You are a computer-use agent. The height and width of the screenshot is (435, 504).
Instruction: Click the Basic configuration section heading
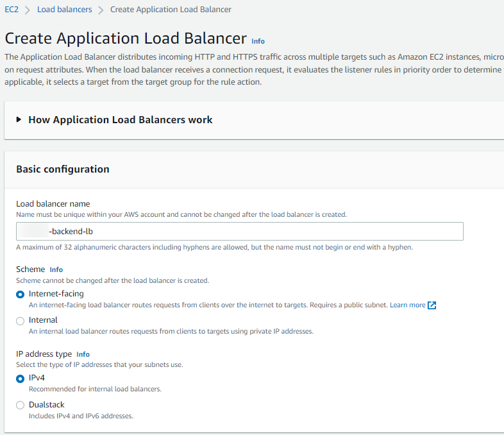click(63, 169)
